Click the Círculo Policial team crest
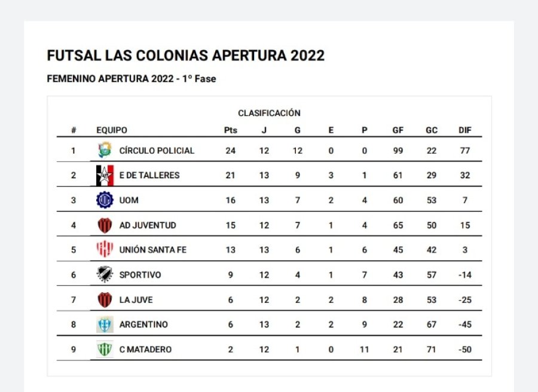Viewport: 538px width, 392px height. (105, 150)
